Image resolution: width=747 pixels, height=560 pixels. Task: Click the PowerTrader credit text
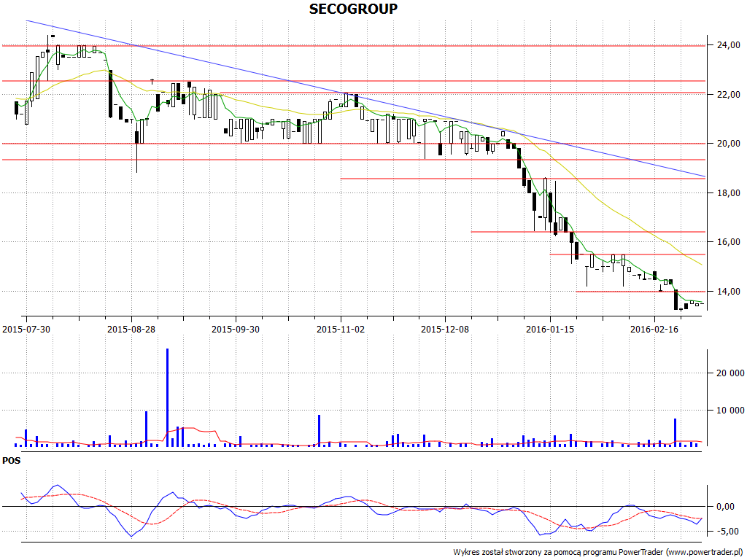coord(597,553)
